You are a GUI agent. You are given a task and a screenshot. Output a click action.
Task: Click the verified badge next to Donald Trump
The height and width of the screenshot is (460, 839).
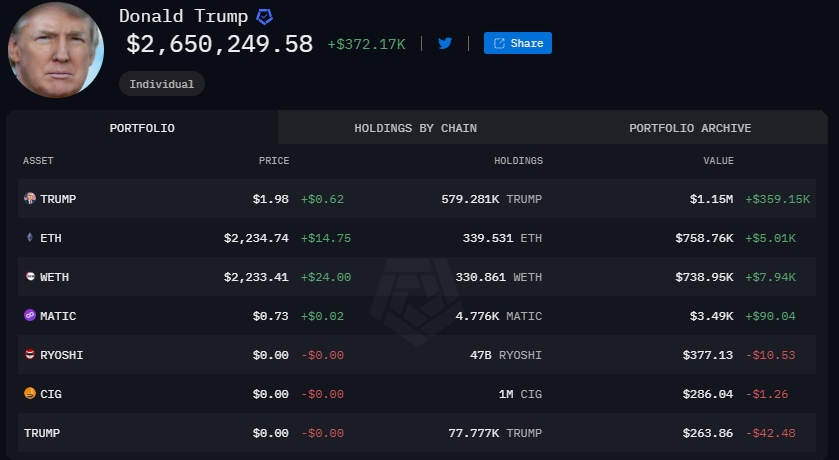tap(265, 16)
